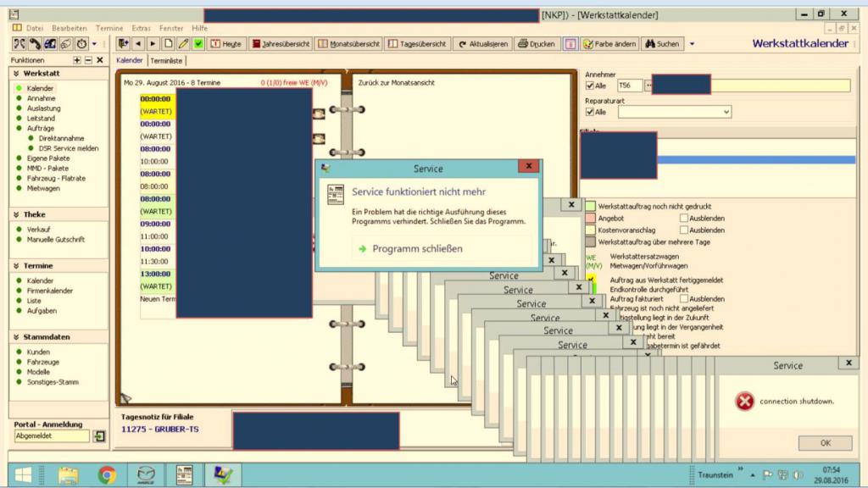Go to next day with right arrow
Viewport: 868px width, 488px height.
[x=153, y=44]
